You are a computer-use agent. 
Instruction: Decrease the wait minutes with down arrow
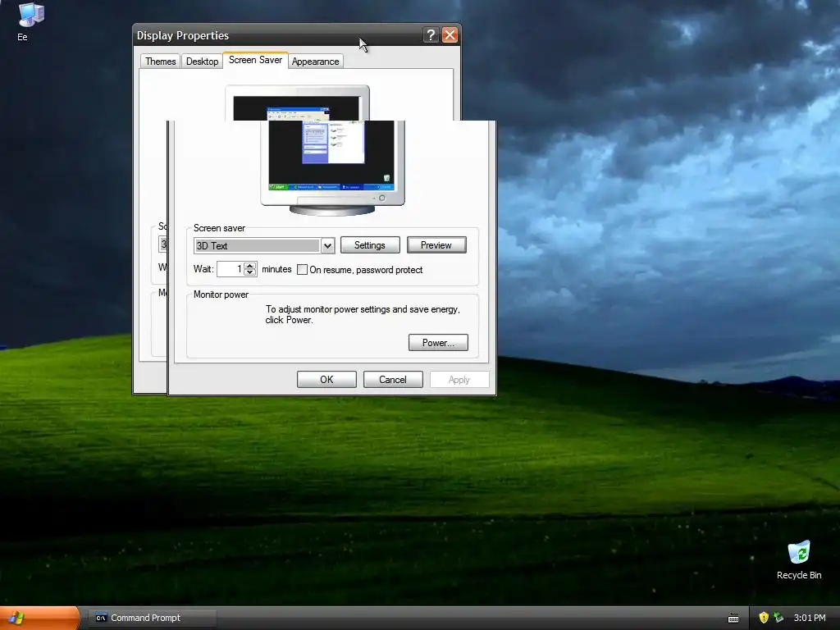pyautogui.click(x=249, y=272)
